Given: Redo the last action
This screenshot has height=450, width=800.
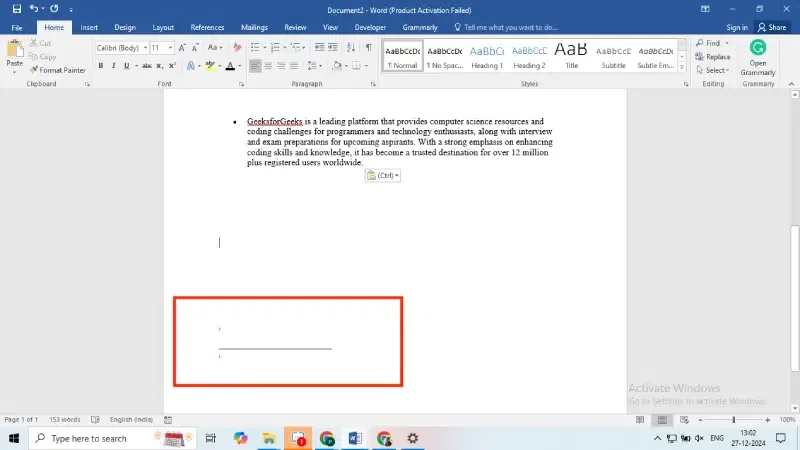Looking at the screenshot, I should click(x=54, y=9).
